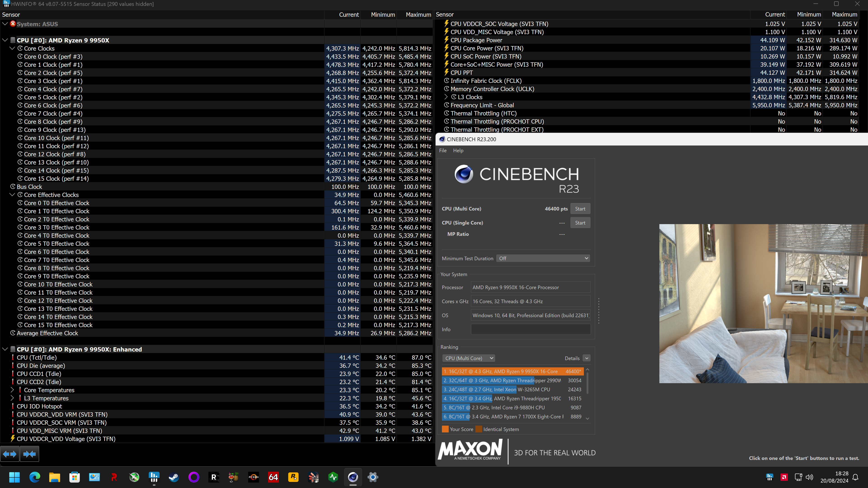Open the CPU (Multi Core) ranking dropdown
Viewport: 868px width, 488px height.
[468, 358]
